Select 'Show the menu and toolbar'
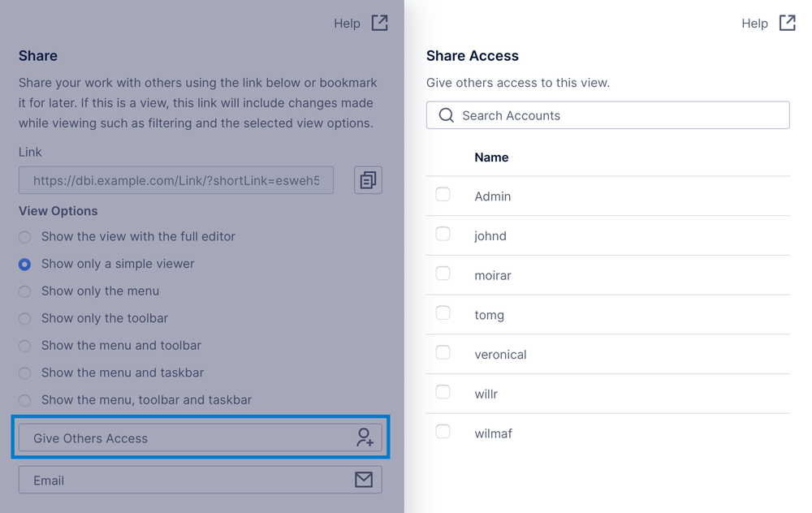Image resolution: width=812 pixels, height=513 pixels. pyautogui.click(x=25, y=346)
